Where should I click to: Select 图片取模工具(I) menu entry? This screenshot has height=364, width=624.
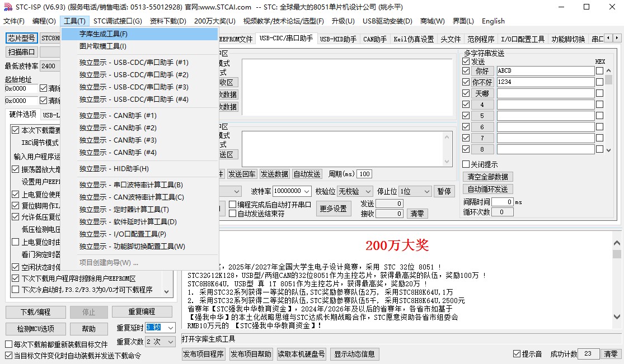(140, 46)
